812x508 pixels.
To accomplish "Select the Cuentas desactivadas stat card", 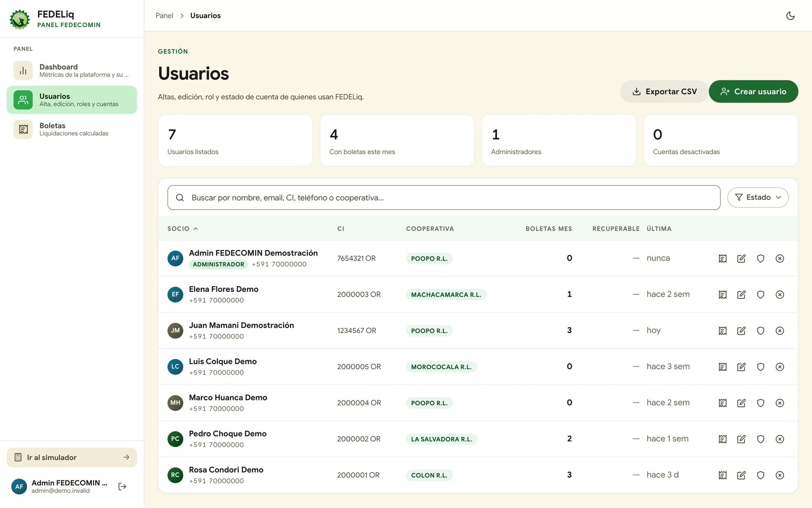I will tap(721, 140).
